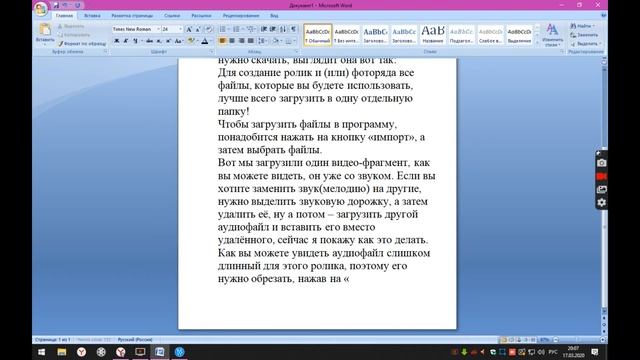Open the recorder settings gear icon
The image size is (640, 360).
[x=601, y=202]
